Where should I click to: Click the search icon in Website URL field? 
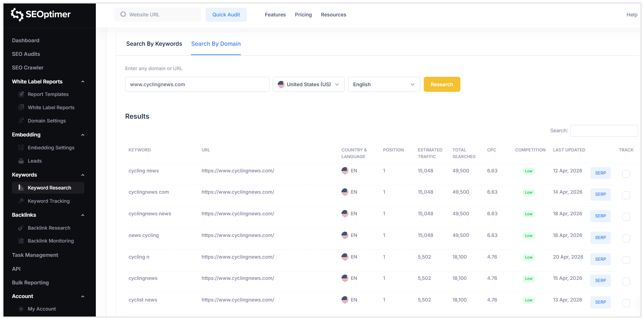(x=123, y=14)
